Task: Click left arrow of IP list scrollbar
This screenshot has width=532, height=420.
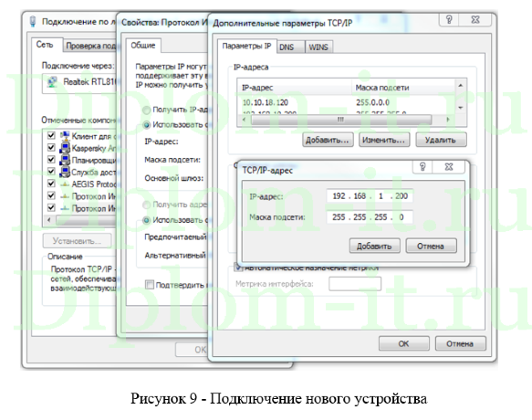Action: [x=244, y=120]
